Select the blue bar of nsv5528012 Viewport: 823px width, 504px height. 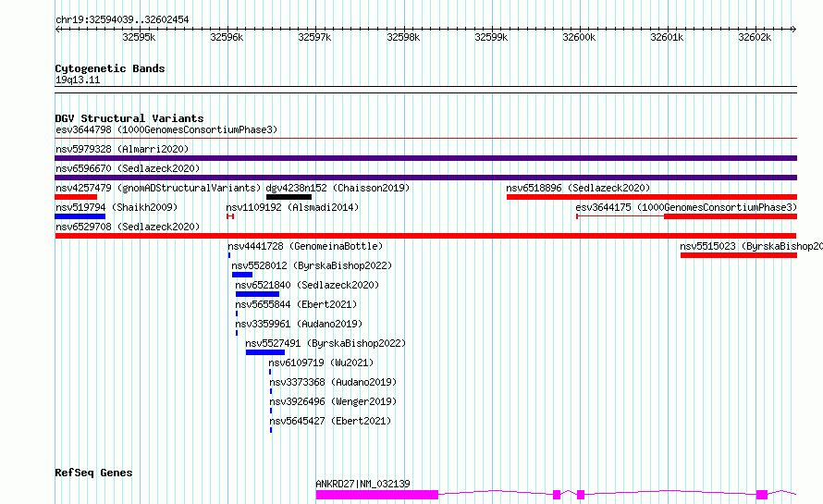(x=242, y=275)
